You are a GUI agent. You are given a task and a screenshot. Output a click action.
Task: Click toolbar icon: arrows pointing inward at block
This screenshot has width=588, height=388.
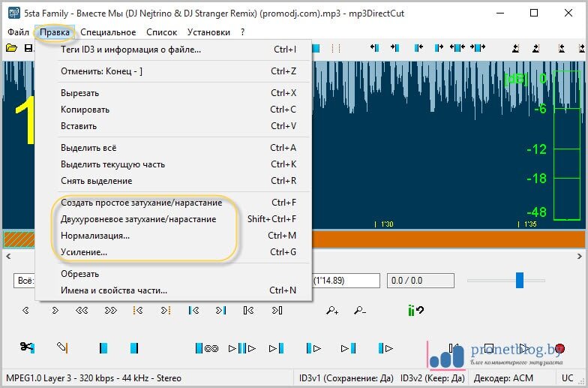point(457,48)
